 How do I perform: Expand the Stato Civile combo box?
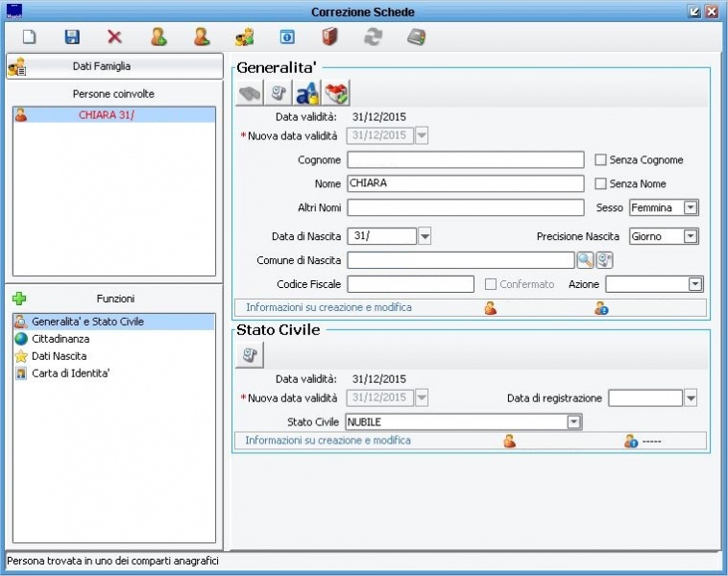click(x=574, y=421)
